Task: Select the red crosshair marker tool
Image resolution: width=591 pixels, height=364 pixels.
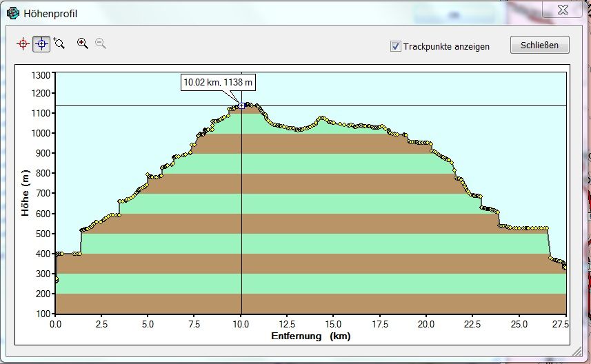Action: tap(23, 43)
